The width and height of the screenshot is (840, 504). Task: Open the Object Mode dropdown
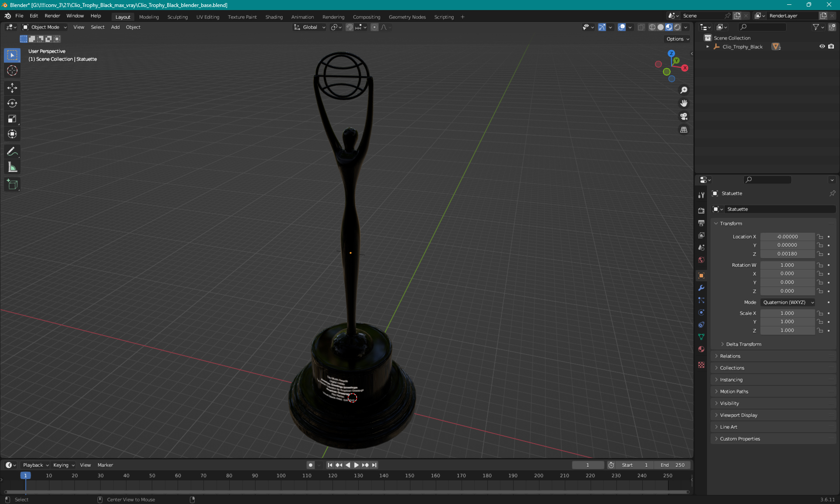coord(45,27)
